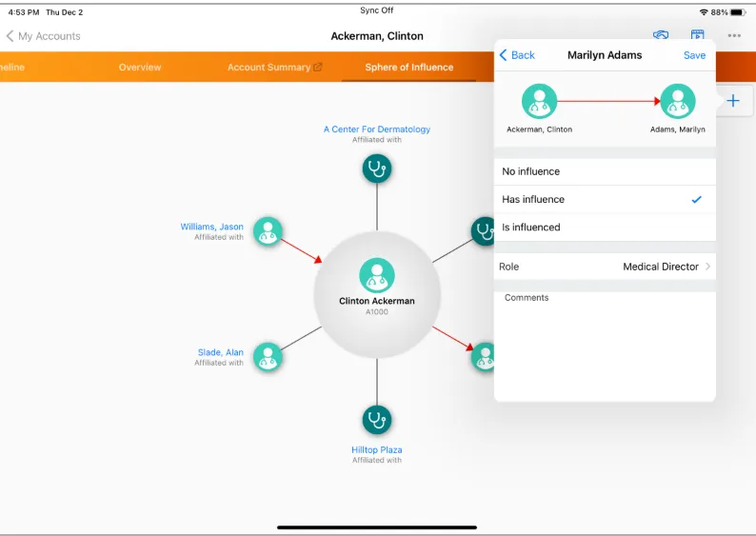
Task: Tap the A1000 account ID text
Action: click(x=376, y=312)
